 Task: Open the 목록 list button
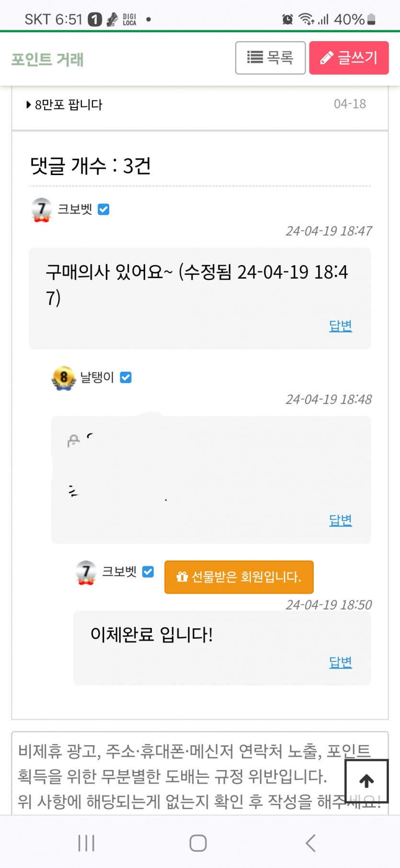(x=270, y=58)
